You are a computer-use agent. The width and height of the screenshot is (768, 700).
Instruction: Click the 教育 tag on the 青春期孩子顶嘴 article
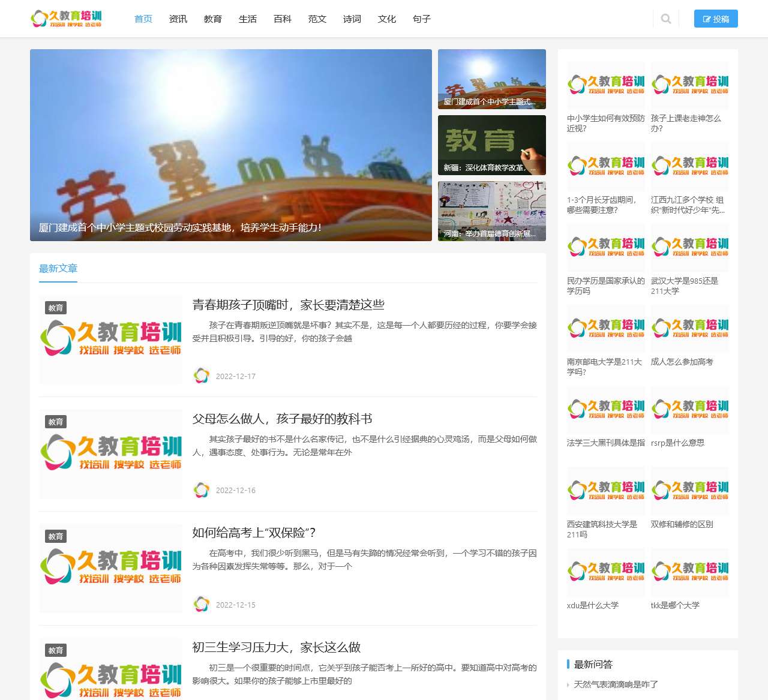point(56,308)
